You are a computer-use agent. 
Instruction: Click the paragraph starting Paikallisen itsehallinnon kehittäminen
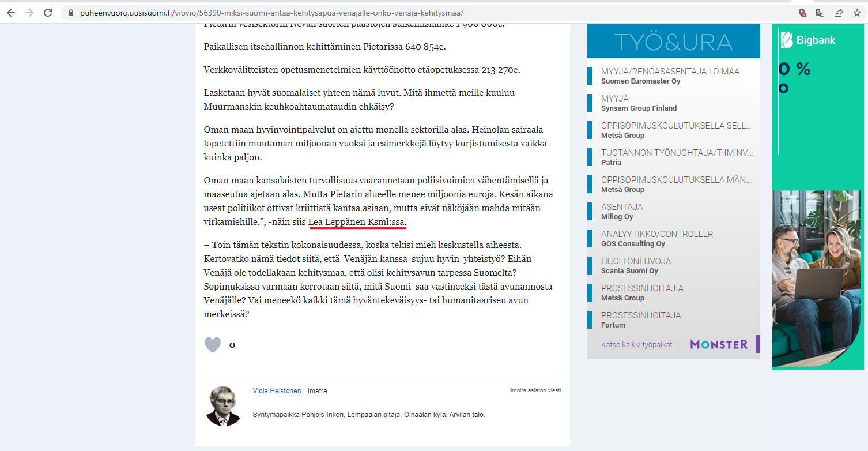point(324,47)
